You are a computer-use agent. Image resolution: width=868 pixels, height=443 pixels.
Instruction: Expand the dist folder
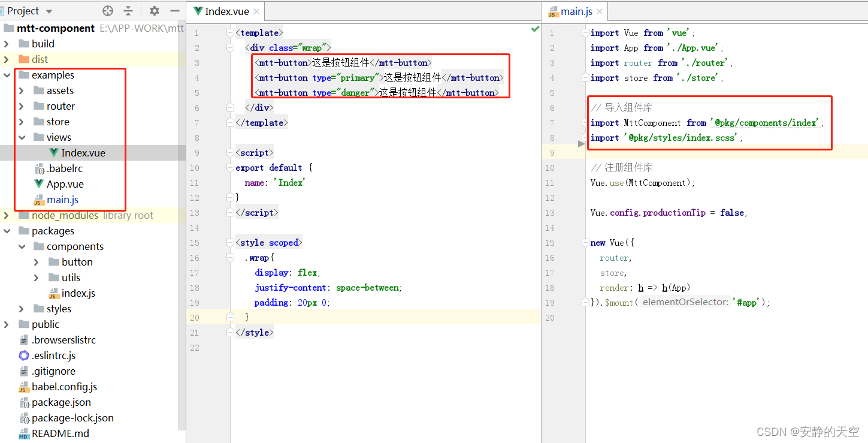click(x=7, y=59)
